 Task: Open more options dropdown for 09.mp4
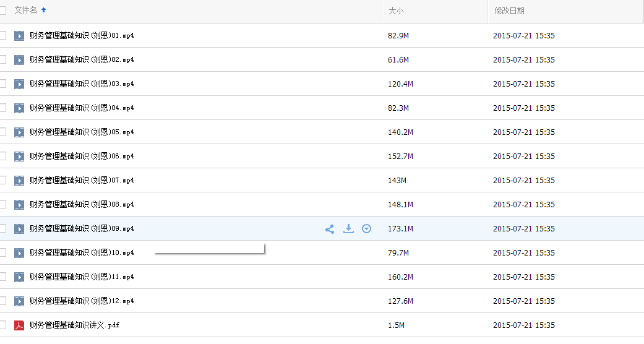[367, 228]
